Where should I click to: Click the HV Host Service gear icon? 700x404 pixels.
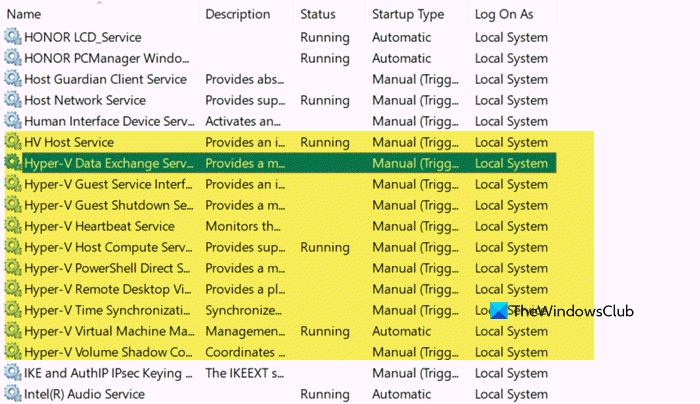[x=12, y=142]
